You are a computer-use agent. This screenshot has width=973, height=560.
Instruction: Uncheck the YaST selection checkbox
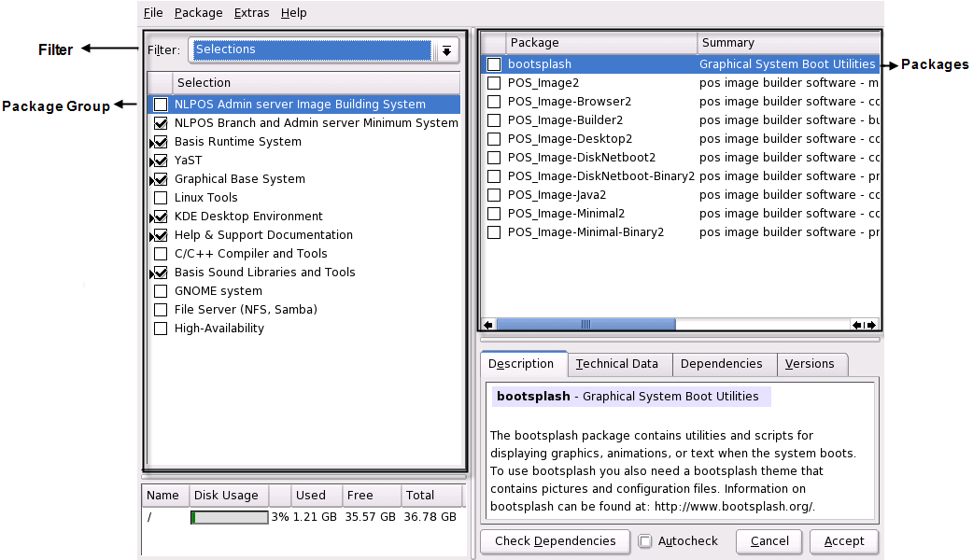pyautogui.click(x=160, y=160)
